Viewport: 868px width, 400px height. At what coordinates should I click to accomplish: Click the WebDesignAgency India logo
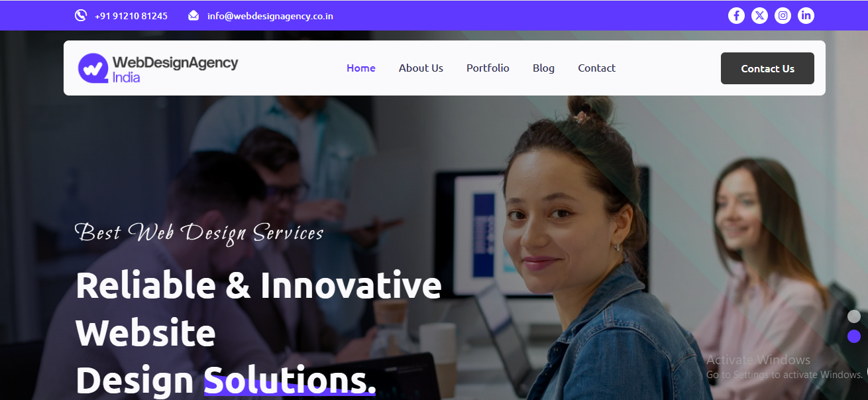click(x=158, y=68)
